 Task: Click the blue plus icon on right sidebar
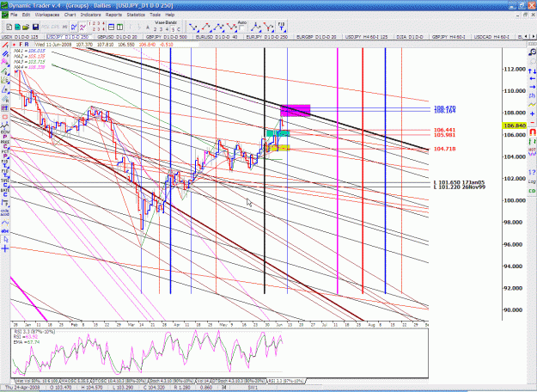pyautogui.click(x=532, y=113)
